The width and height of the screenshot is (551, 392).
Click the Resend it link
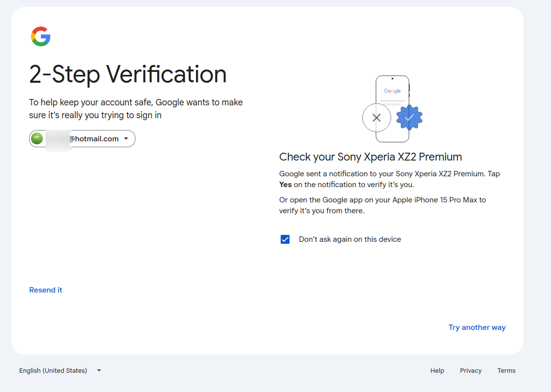tap(46, 290)
